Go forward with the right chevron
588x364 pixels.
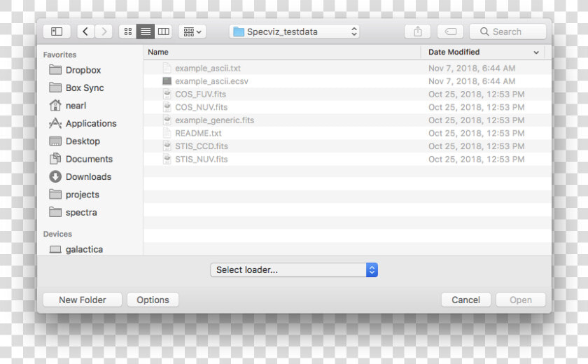pos(104,31)
